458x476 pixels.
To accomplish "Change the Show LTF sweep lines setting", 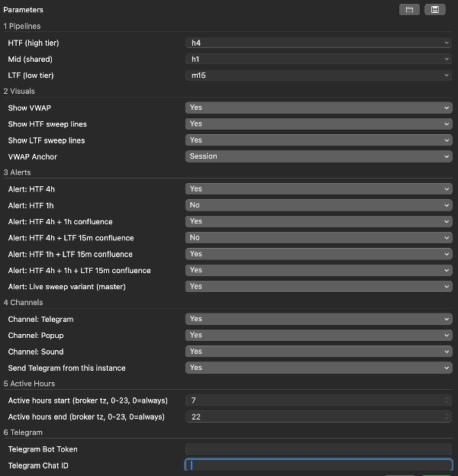I will (x=319, y=140).
